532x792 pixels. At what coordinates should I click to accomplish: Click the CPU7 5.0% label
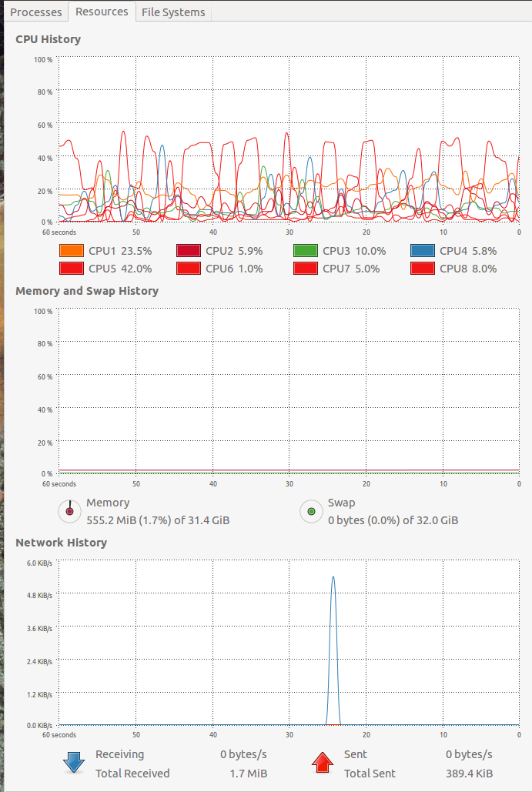click(x=351, y=269)
